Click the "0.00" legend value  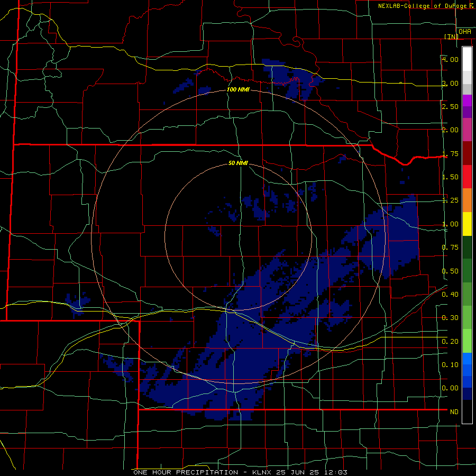[x=450, y=388]
